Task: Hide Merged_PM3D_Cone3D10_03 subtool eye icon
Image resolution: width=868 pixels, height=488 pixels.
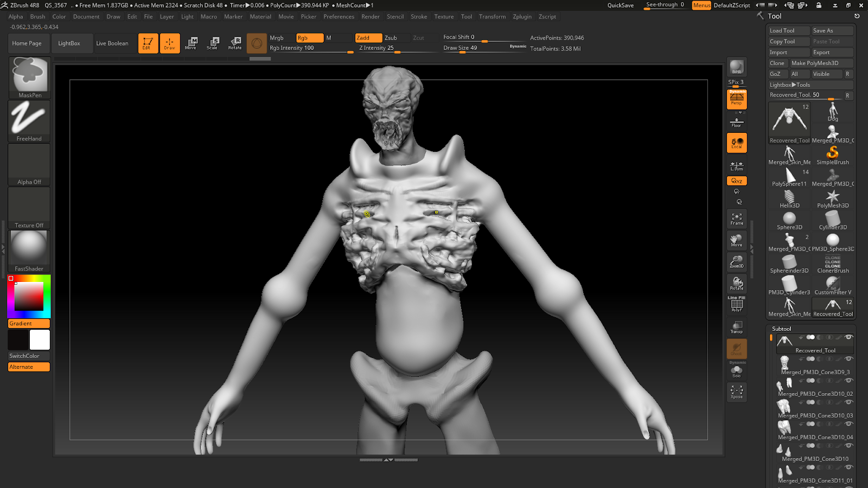Action: point(849,402)
